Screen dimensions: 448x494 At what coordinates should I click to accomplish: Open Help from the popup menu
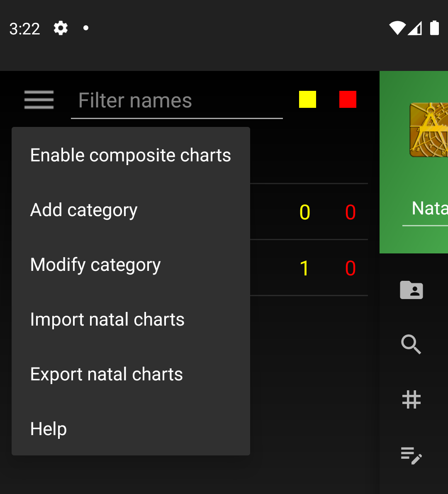131,429
